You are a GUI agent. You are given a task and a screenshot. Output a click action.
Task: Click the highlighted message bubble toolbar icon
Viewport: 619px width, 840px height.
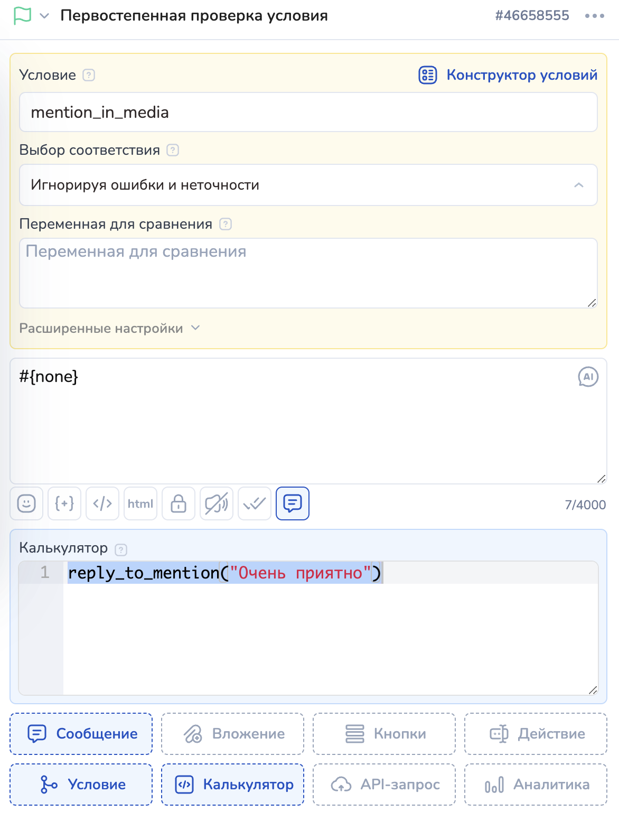[293, 503]
